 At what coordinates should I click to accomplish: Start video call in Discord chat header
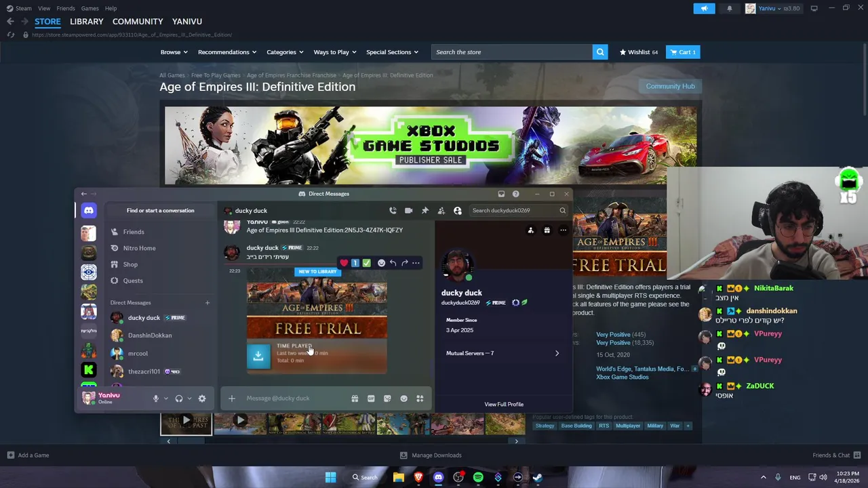click(408, 211)
